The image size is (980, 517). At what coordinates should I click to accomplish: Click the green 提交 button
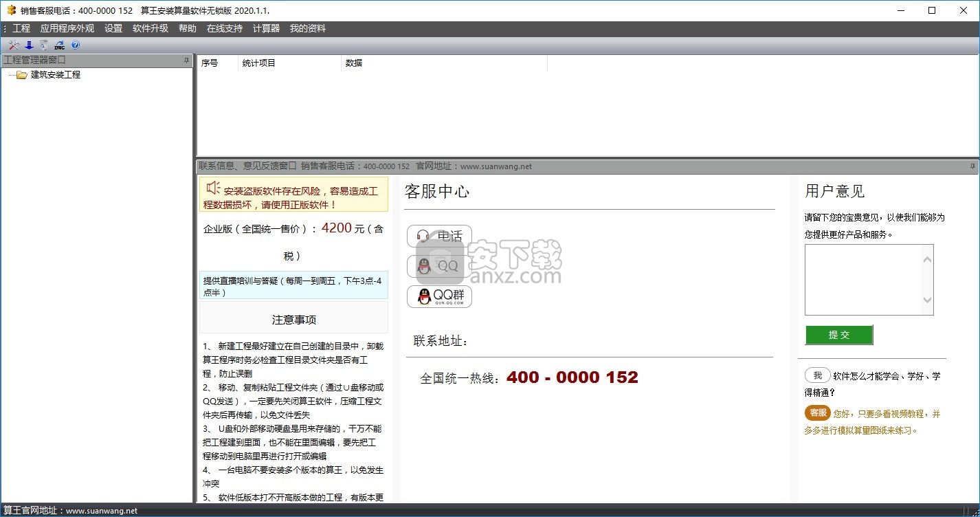(x=839, y=335)
